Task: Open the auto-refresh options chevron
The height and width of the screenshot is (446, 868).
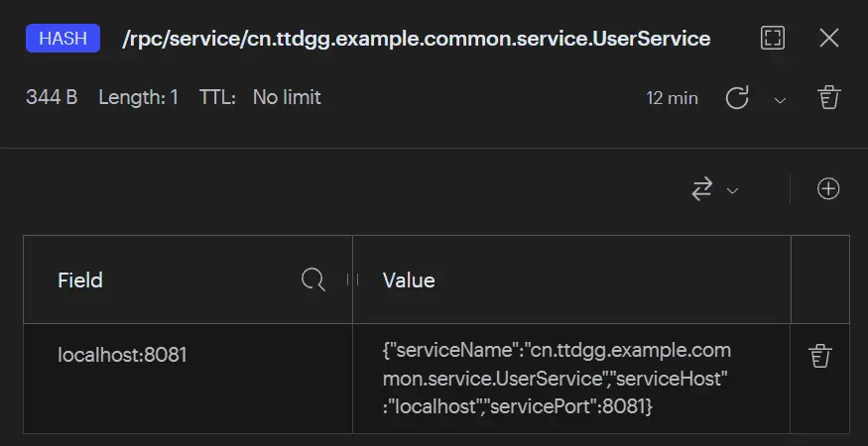Action: tap(780, 99)
